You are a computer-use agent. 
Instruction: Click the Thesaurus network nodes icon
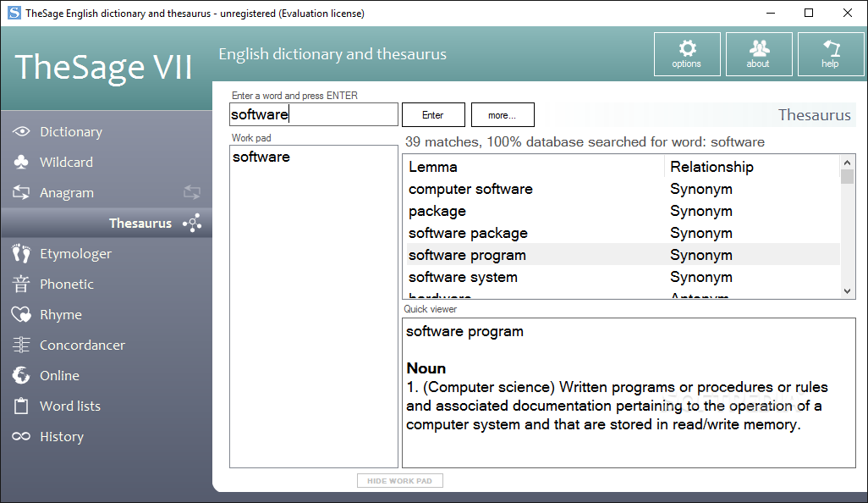pyautogui.click(x=192, y=224)
